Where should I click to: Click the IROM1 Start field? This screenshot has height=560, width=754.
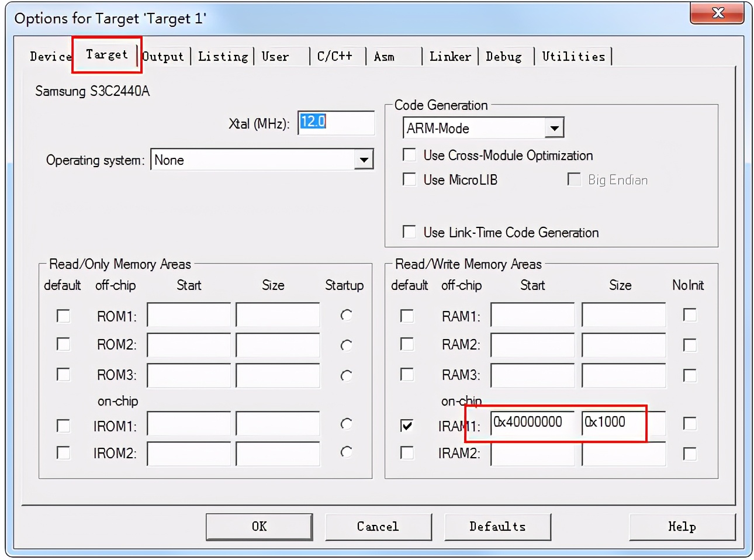[189, 424]
